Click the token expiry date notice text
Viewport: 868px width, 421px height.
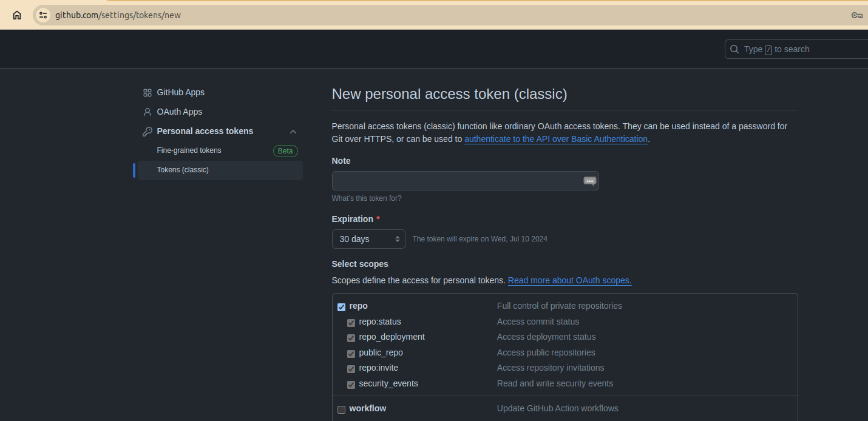click(480, 239)
